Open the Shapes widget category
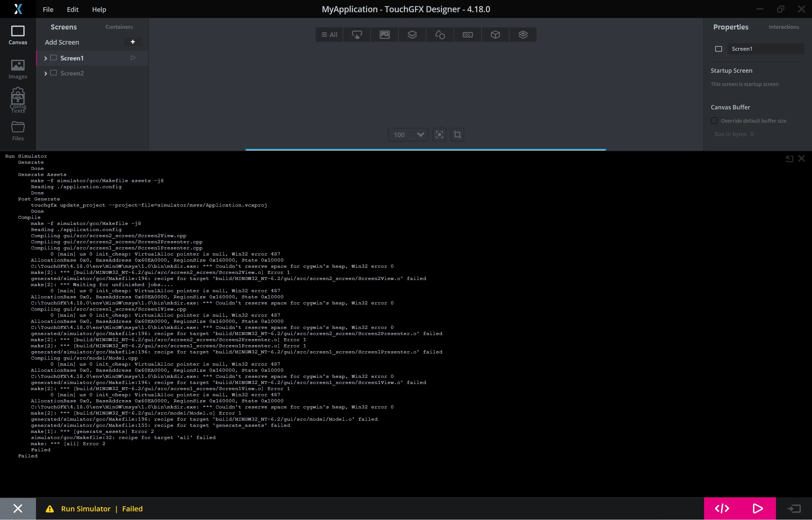Screen dimensions: 812x520 [x=440, y=35]
